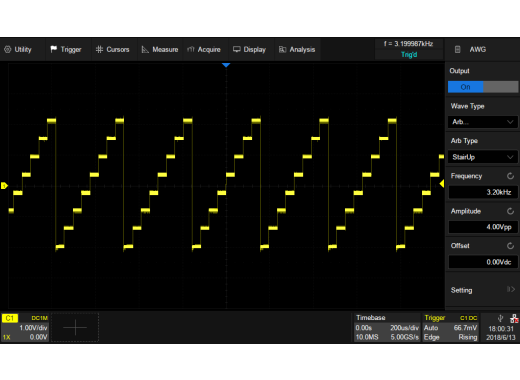Toggle the AWG Output On switch
Viewport: 520px width, 380px height.
coord(483,87)
